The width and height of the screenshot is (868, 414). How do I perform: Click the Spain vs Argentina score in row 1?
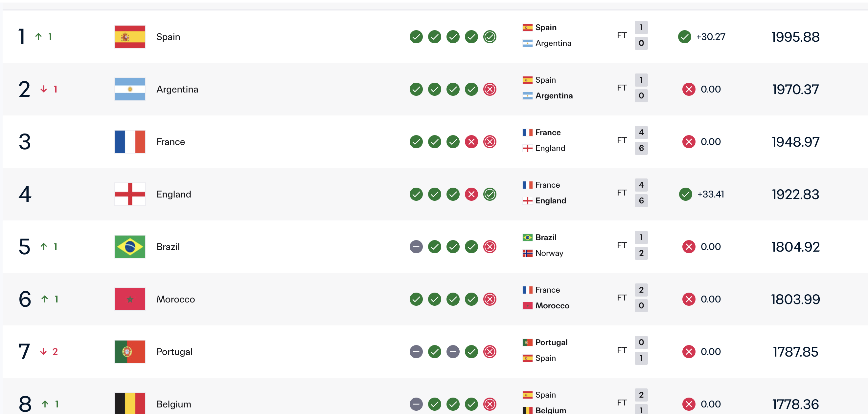pyautogui.click(x=641, y=35)
